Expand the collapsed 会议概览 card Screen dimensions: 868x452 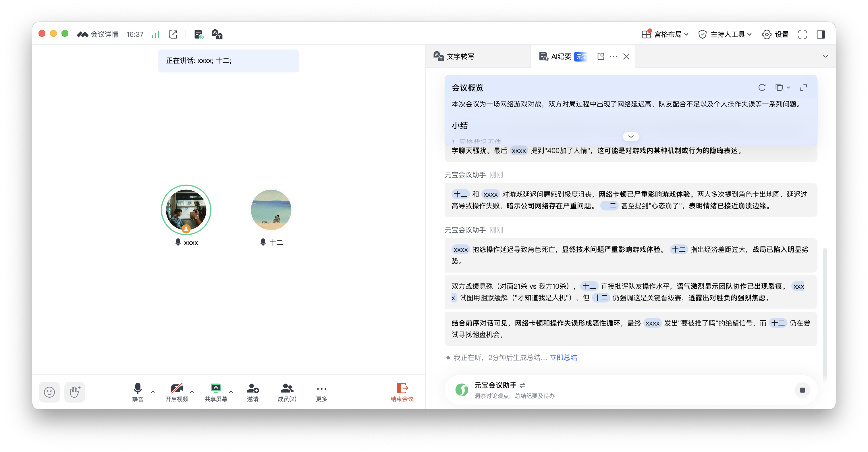[x=631, y=136]
